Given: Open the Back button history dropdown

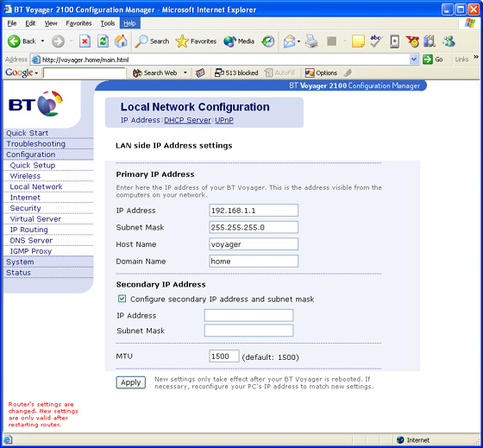Looking at the screenshot, I should tap(42, 41).
